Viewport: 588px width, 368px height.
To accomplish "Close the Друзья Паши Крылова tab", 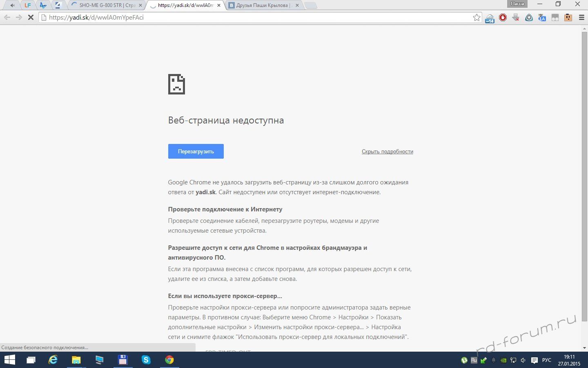I will 297,5.
